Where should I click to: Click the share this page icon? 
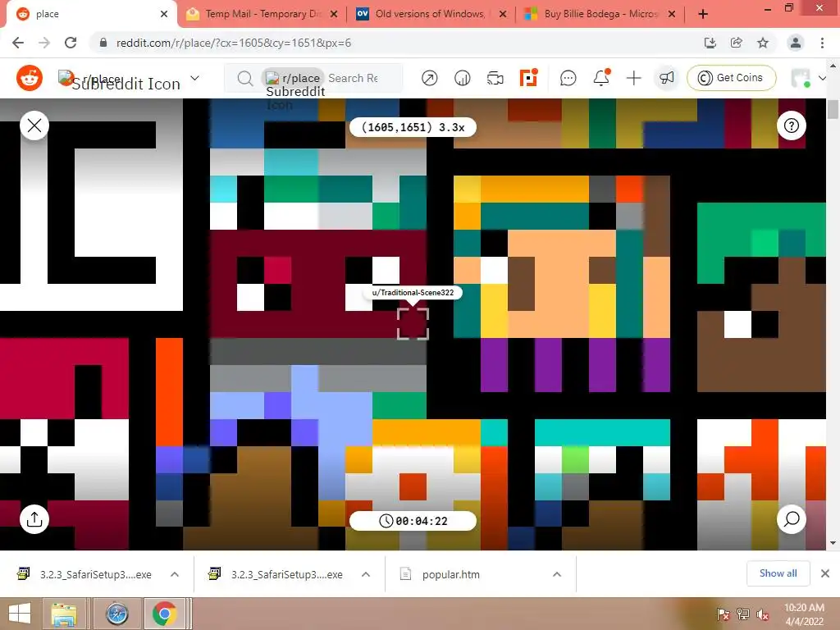(x=737, y=43)
